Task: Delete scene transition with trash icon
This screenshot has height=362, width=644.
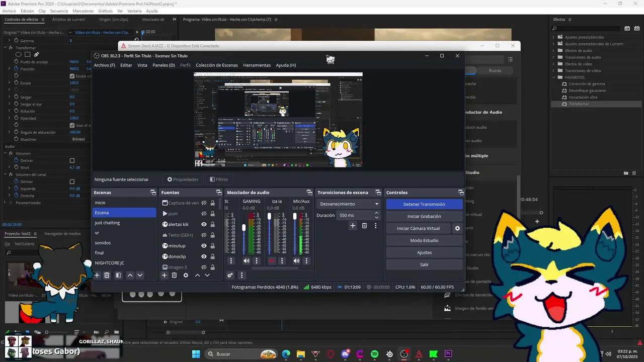Action: (364, 226)
